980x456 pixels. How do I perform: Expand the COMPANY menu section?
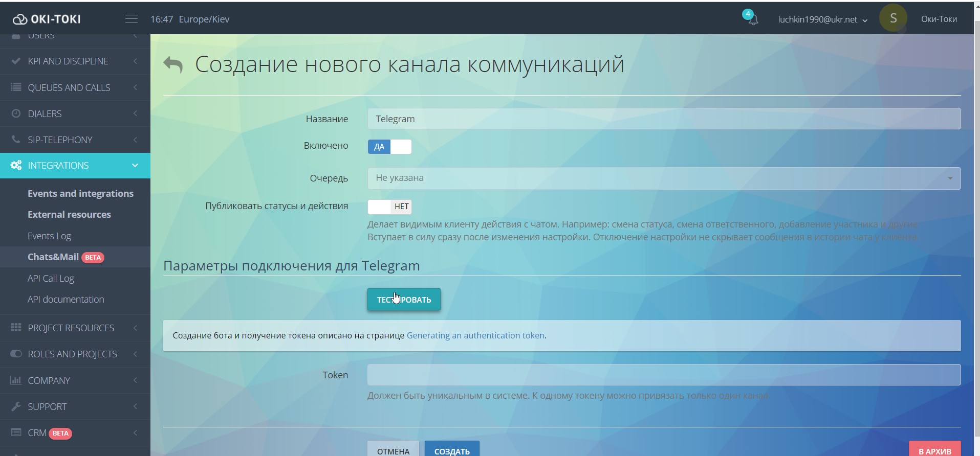click(x=75, y=380)
